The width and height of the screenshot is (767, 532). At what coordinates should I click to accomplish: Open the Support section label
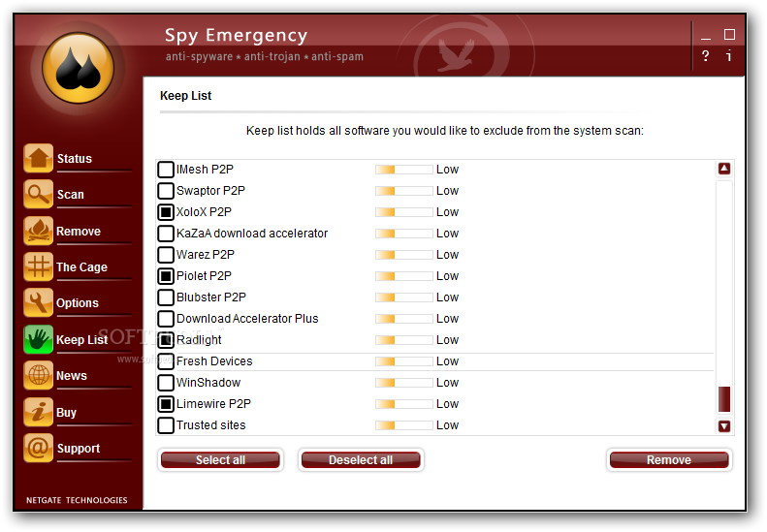[79, 449]
